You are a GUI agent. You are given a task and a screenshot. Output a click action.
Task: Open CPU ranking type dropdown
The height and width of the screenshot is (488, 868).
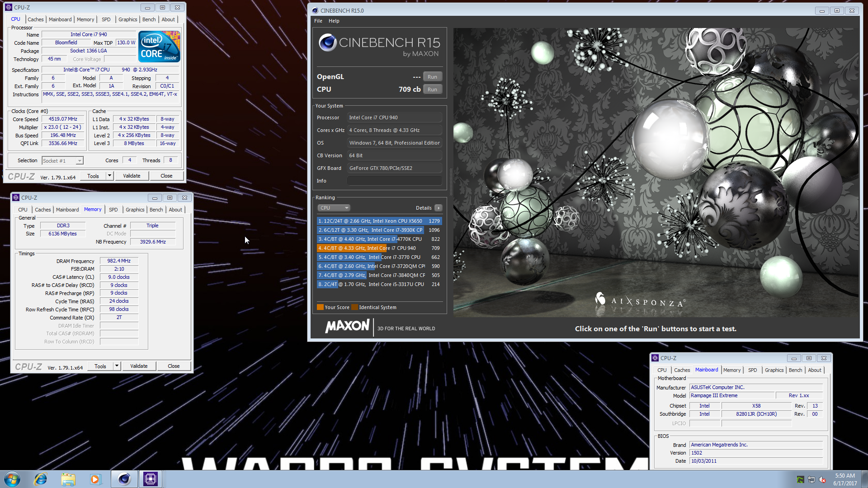pos(334,208)
